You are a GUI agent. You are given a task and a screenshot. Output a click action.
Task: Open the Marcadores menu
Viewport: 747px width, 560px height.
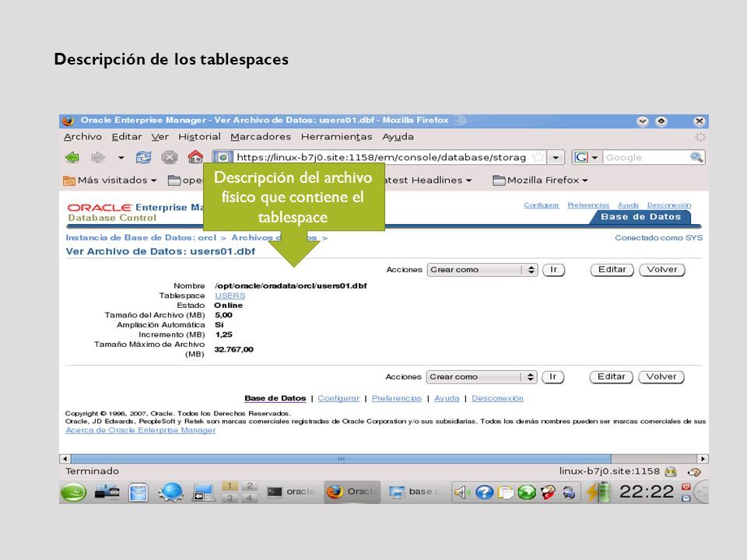click(x=261, y=137)
